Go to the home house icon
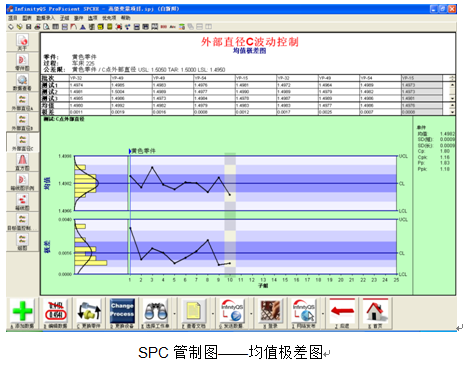The height and width of the screenshot is (365, 463). click(375, 311)
